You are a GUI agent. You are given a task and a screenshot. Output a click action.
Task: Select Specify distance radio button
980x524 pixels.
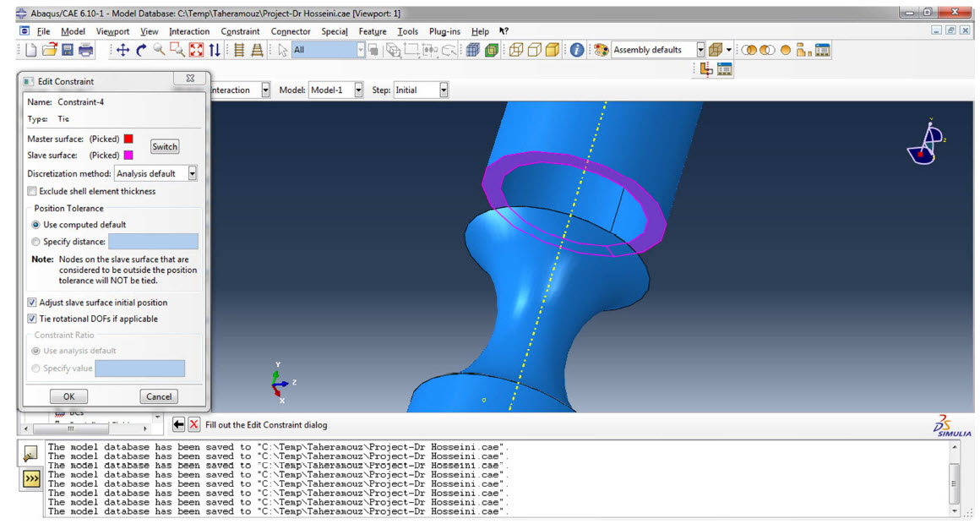35,242
